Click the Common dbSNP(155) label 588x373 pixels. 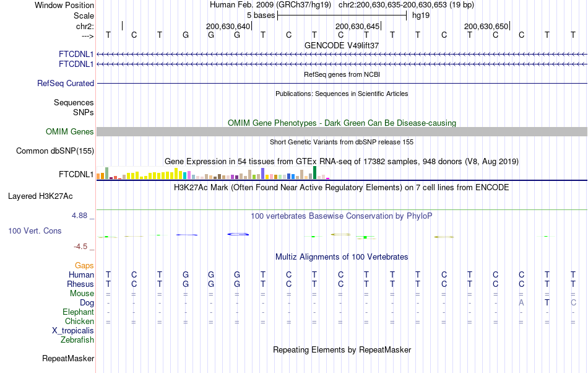pyautogui.click(x=54, y=151)
